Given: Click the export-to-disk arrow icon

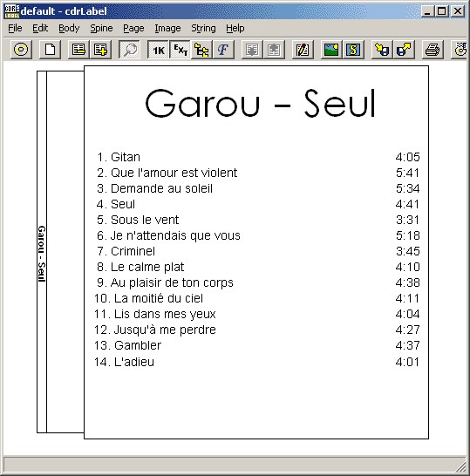Looking at the screenshot, I should pos(404,50).
